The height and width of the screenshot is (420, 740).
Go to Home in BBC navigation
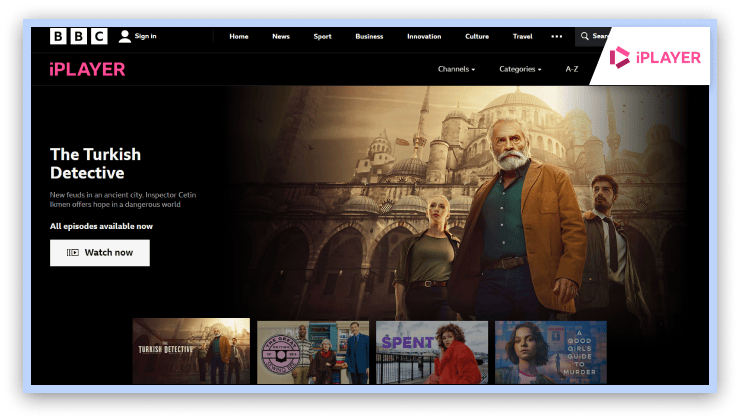point(239,36)
